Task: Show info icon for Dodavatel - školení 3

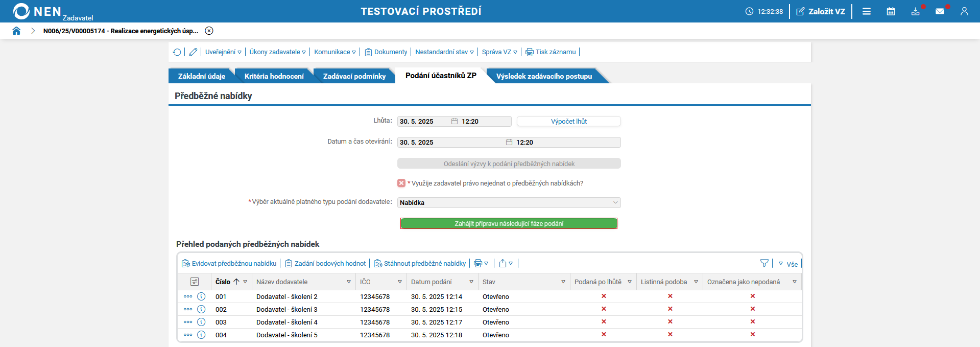Action: (x=201, y=309)
